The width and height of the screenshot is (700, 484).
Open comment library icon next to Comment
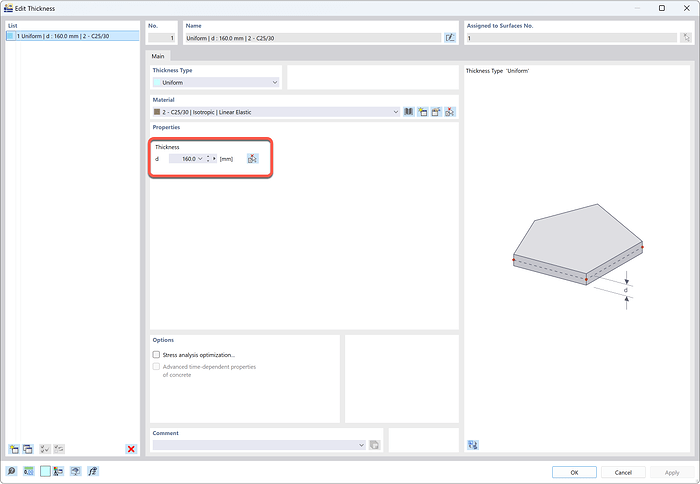coord(374,445)
